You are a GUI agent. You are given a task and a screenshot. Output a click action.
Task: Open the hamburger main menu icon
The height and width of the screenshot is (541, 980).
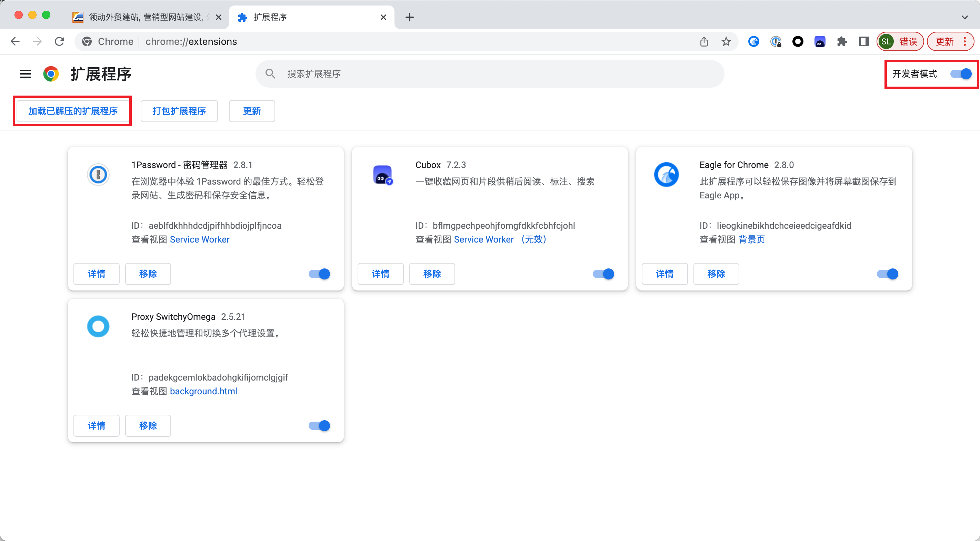(25, 73)
